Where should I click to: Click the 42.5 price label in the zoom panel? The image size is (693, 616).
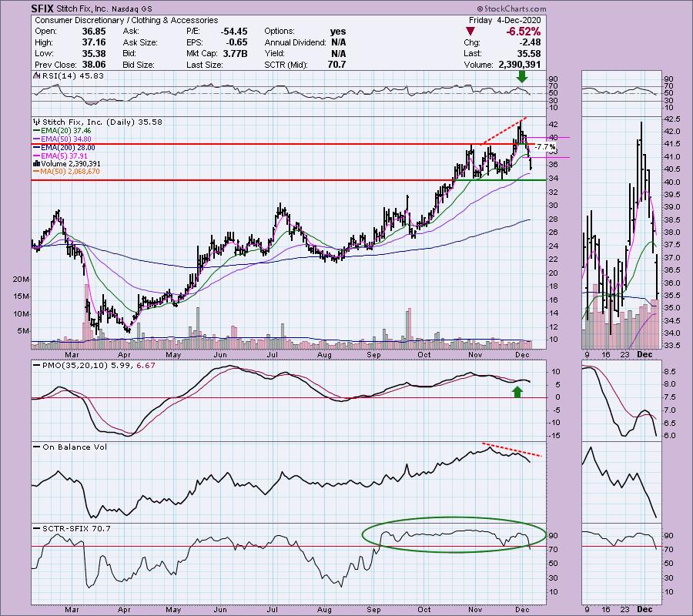(671, 119)
